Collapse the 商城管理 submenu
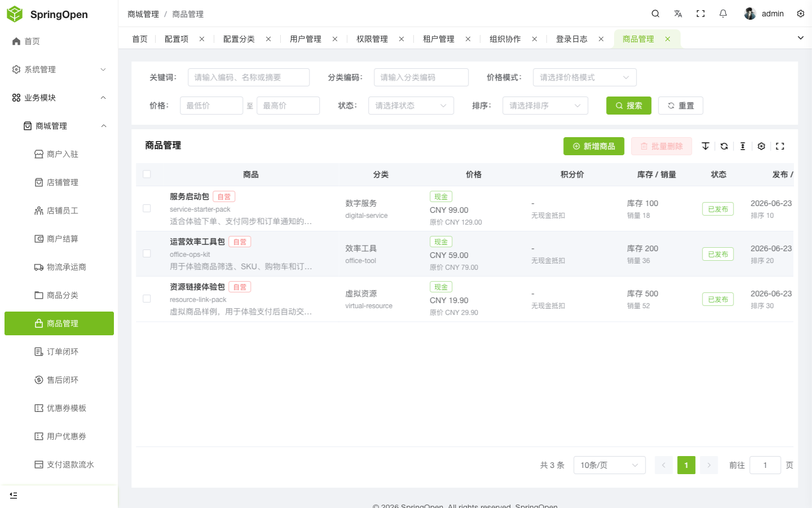 (59, 126)
